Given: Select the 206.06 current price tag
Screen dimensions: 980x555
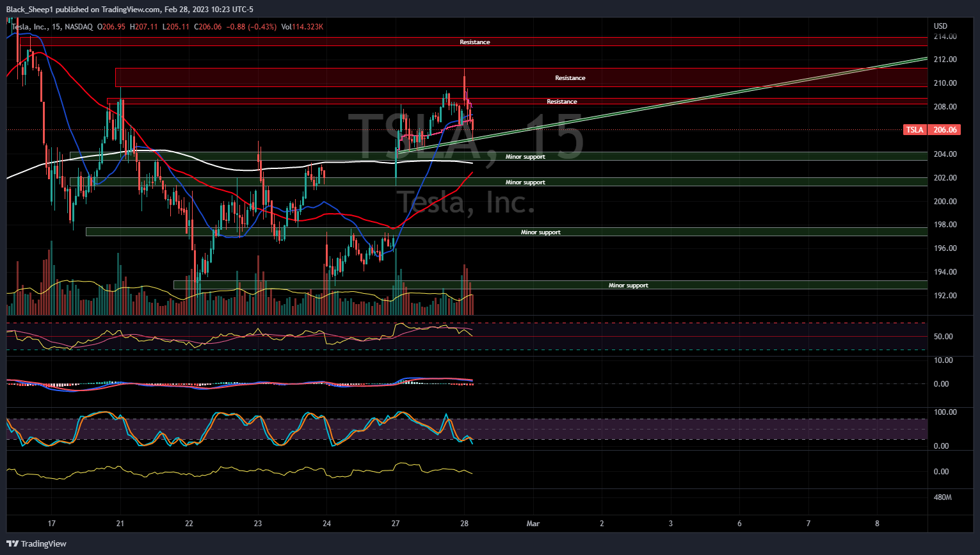Looking at the screenshot, I should 945,130.
